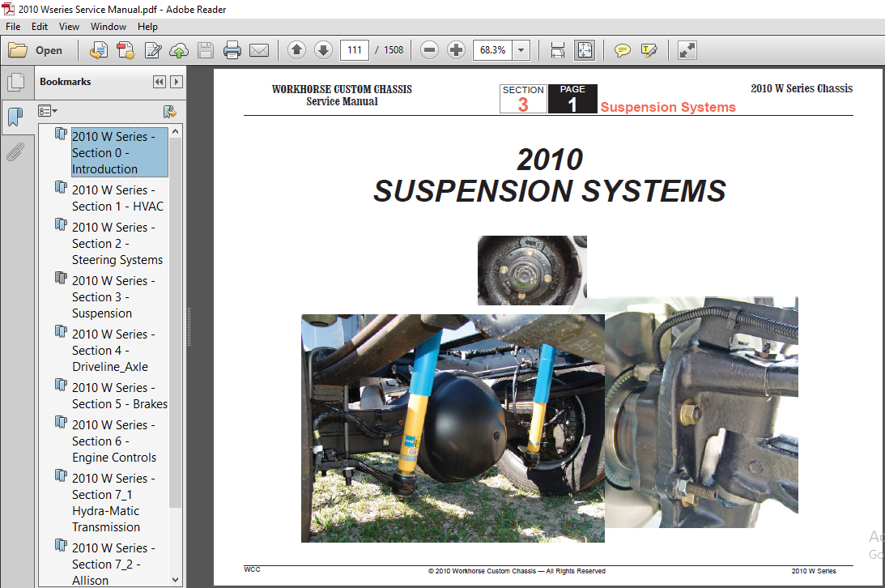
Task: Open the zoom percentage dropdown arrow
Action: [521, 50]
